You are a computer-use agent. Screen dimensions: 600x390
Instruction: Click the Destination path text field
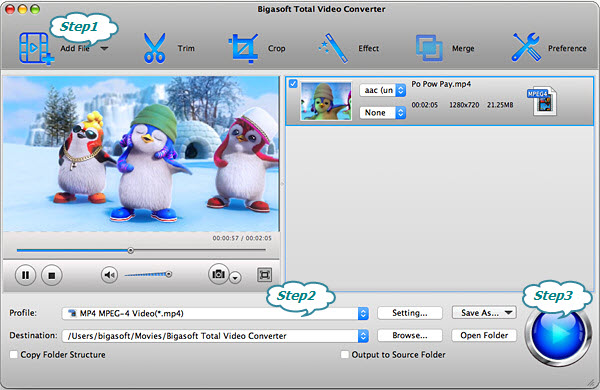pos(210,336)
